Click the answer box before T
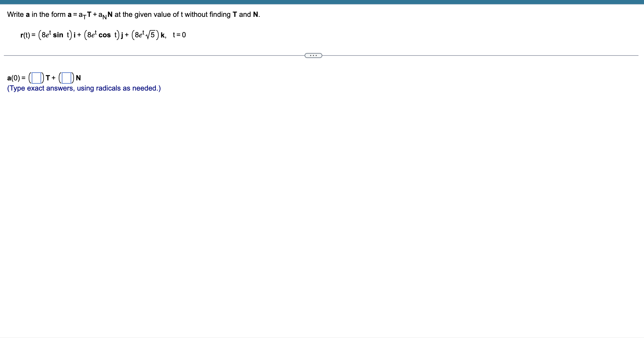Image resolution: width=644 pixels, height=338 pixels. [x=36, y=78]
